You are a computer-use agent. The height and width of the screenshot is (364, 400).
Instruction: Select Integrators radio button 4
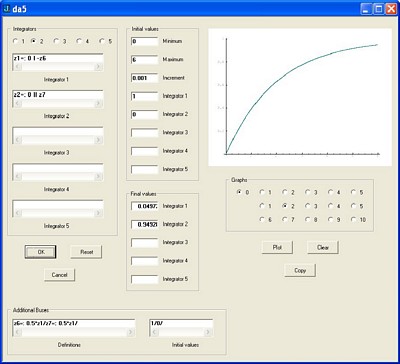(x=79, y=41)
